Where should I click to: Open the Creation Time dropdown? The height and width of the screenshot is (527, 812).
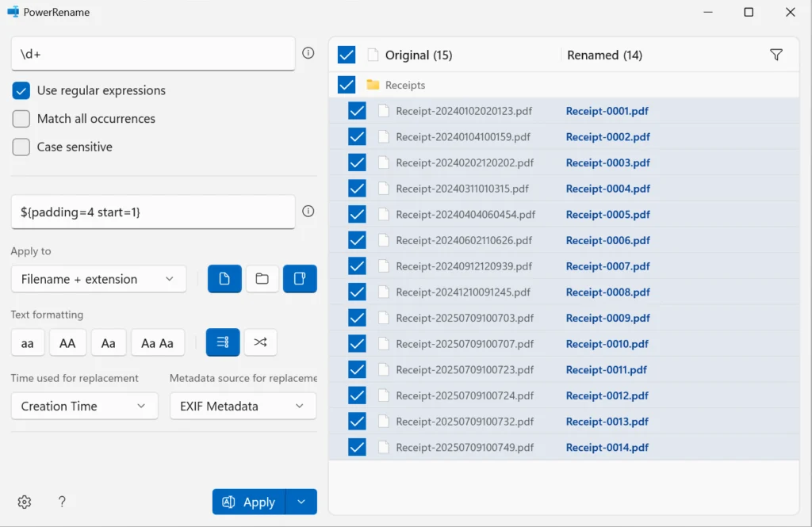pyautogui.click(x=84, y=406)
